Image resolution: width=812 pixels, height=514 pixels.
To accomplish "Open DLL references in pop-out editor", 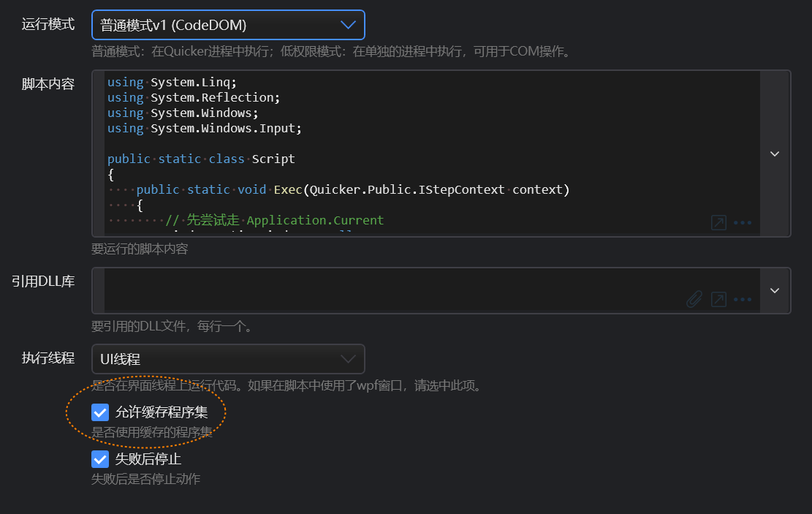I will tap(718, 299).
